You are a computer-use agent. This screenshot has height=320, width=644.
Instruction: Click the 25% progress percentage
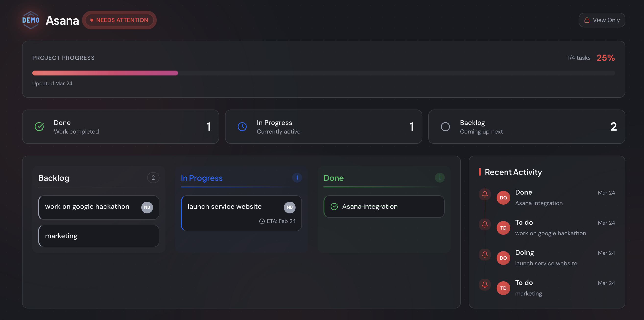click(x=606, y=58)
